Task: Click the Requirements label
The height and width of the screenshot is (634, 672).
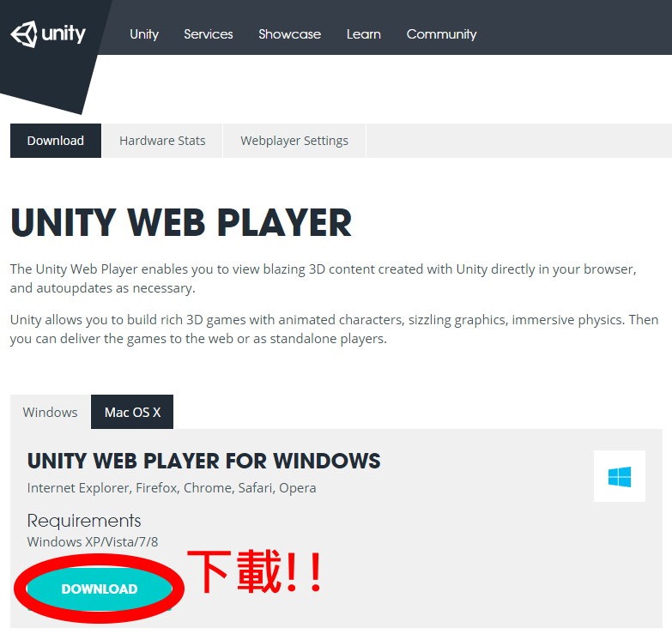Action: coord(84,521)
